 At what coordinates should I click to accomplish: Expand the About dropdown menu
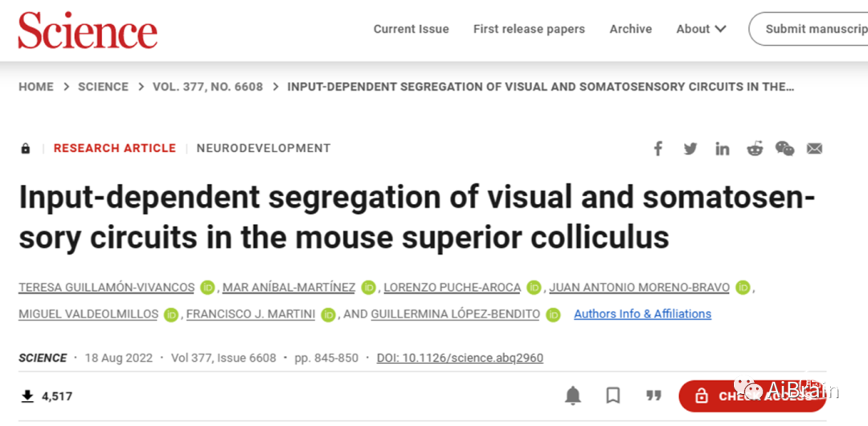click(x=701, y=29)
